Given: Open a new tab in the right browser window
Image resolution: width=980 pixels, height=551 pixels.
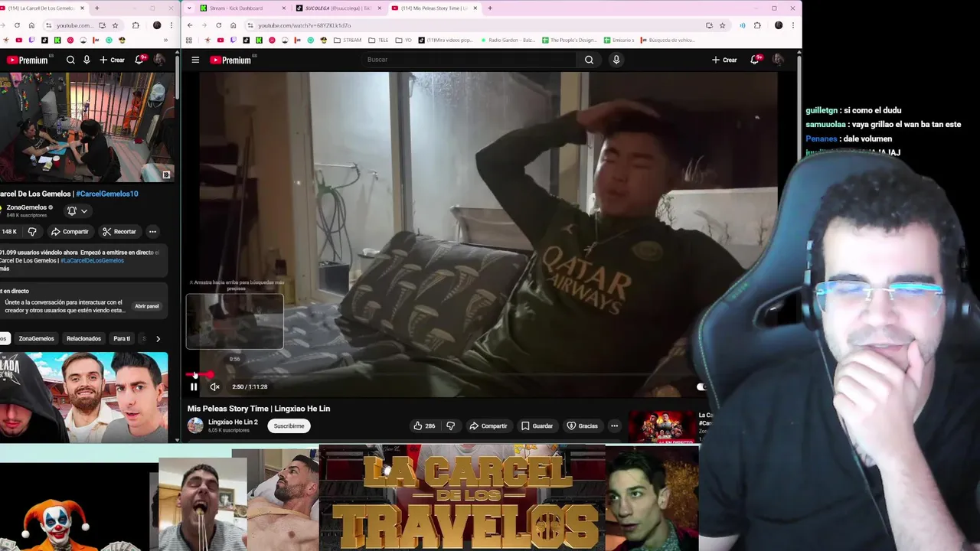Looking at the screenshot, I should [x=490, y=8].
